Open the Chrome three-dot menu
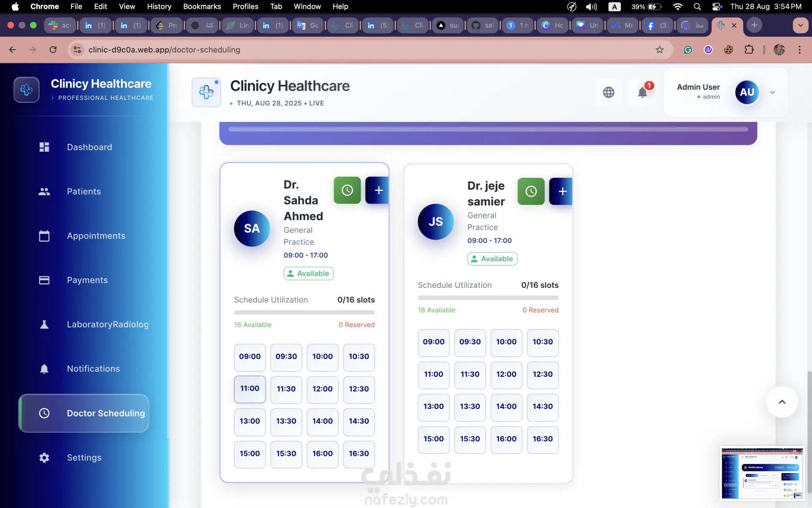This screenshot has height=508, width=812. coord(799,50)
